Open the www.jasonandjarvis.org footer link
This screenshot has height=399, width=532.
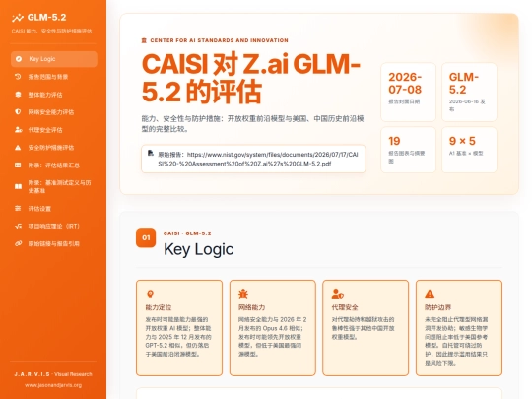coord(53,385)
